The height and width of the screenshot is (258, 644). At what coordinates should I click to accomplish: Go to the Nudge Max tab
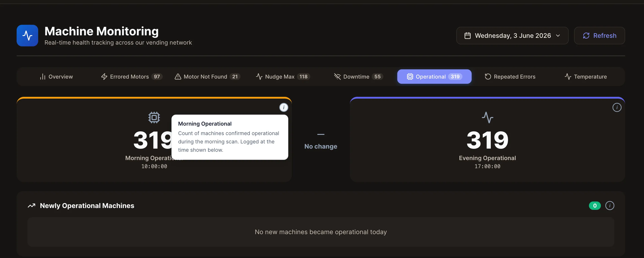(283, 77)
